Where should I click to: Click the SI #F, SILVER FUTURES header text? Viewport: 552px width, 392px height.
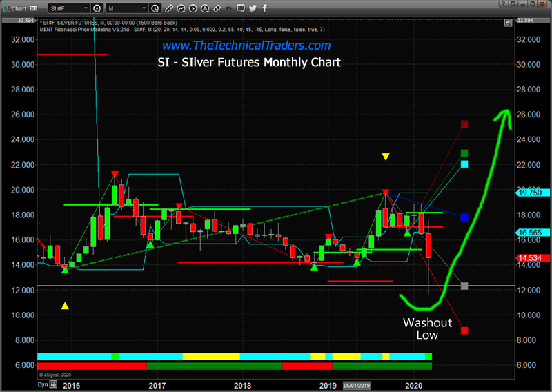pyautogui.click(x=108, y=23)
